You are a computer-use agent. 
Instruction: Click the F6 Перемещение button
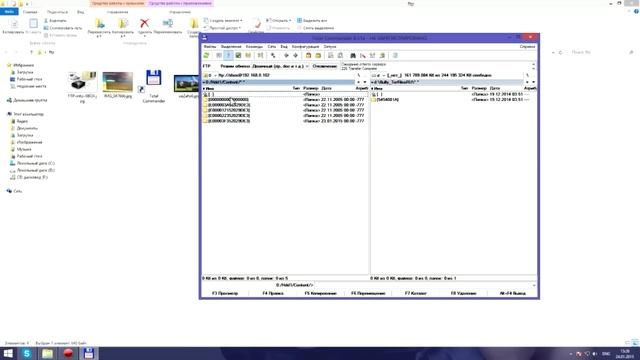(x=368, y=293)
